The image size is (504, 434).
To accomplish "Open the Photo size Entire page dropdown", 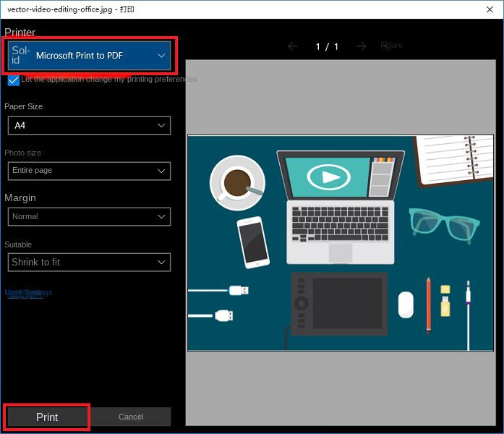I will coord(89,171).
